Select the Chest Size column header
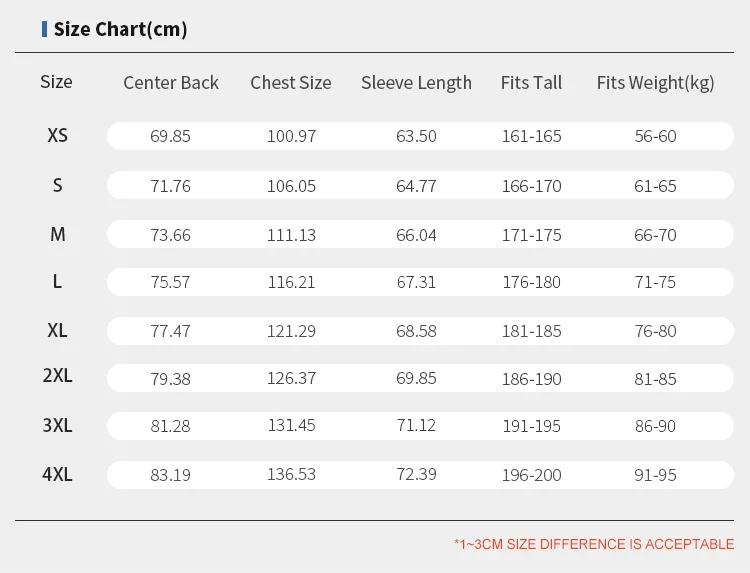Viewport: 750px width, 573px height. (291, 83)
